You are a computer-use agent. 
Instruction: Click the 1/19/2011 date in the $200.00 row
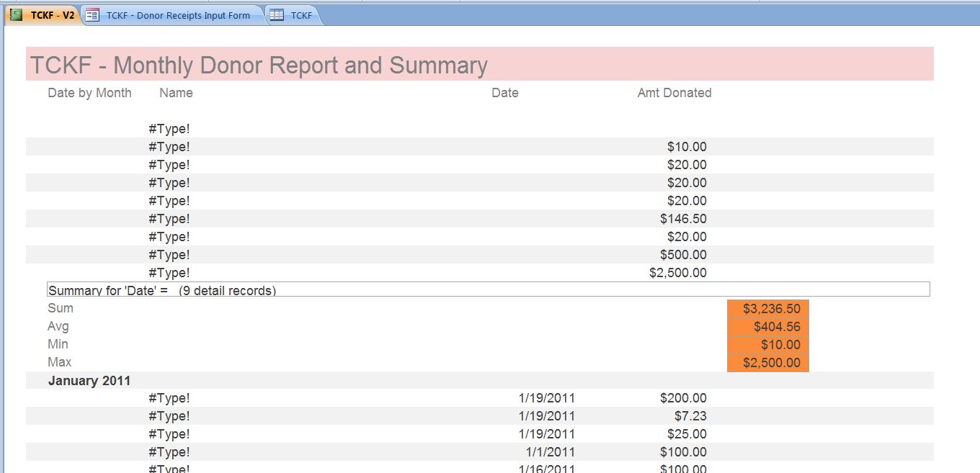coord(547,398)
